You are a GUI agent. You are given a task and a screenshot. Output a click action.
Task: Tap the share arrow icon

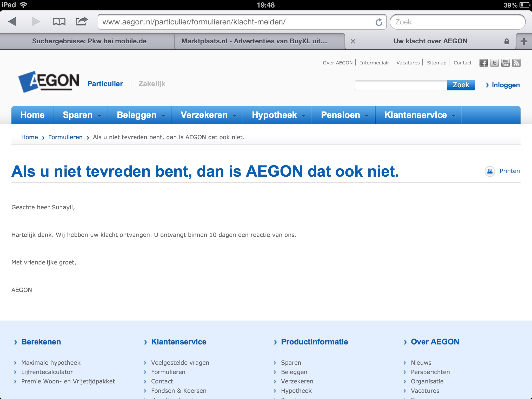coord(81,21)
